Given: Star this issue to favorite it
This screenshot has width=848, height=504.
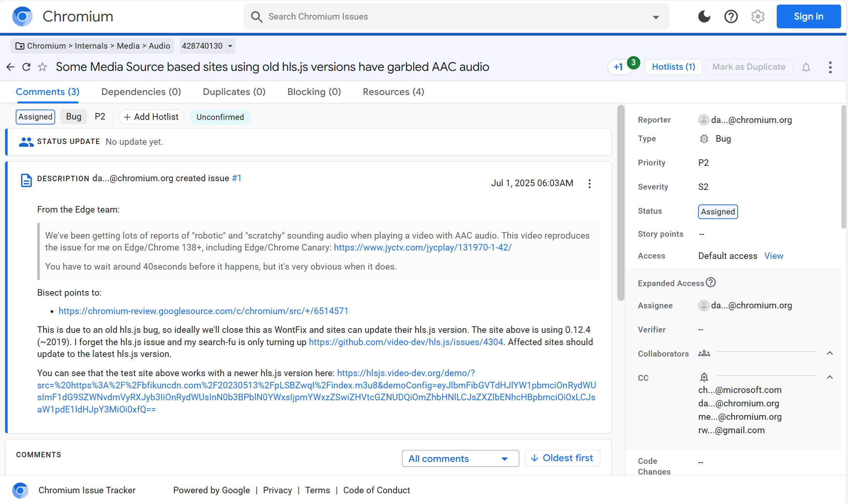Looking at the screenshot, I should tap(43, 67).
